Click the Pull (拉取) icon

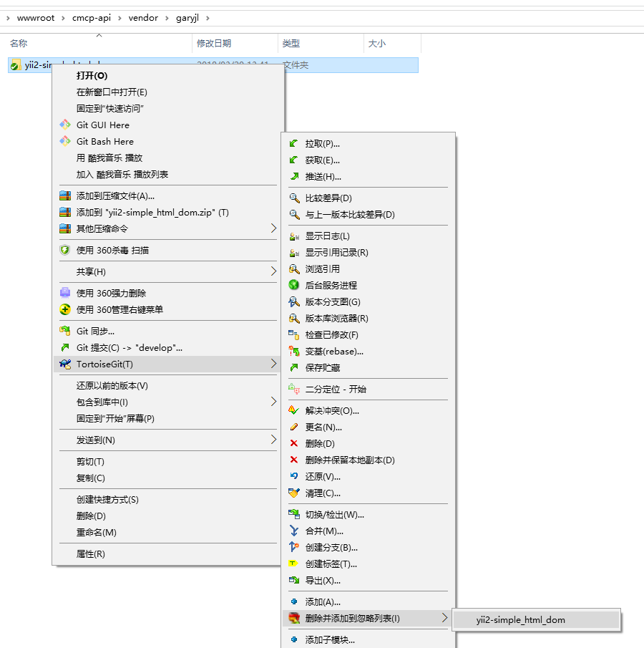pyautogui.click(x=293, y=143)
